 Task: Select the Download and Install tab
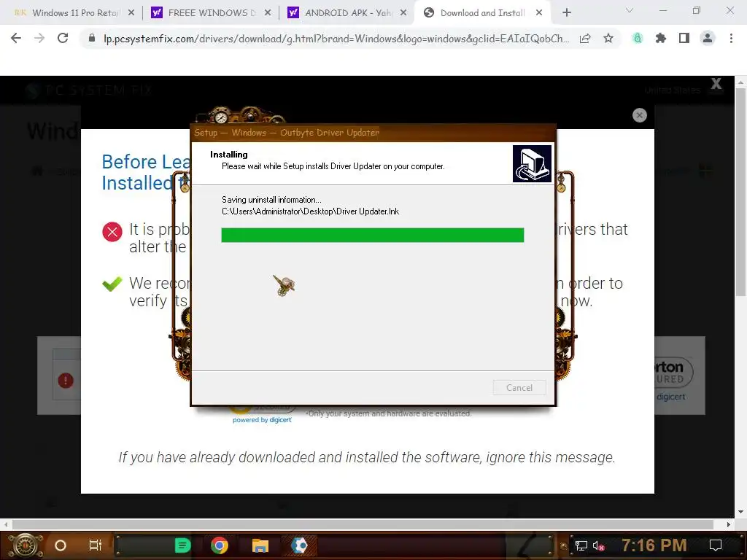481,13
